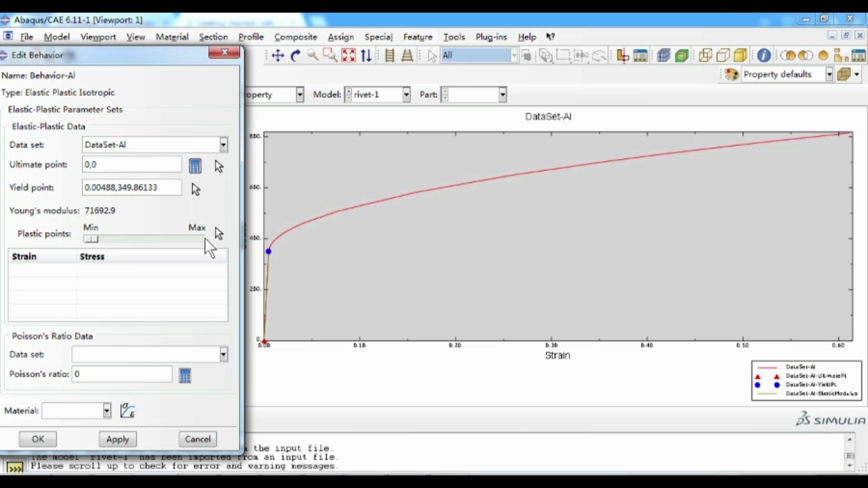The image size is (868, 488).
Task: Open the Query information icon
Action: click(764, 56)
